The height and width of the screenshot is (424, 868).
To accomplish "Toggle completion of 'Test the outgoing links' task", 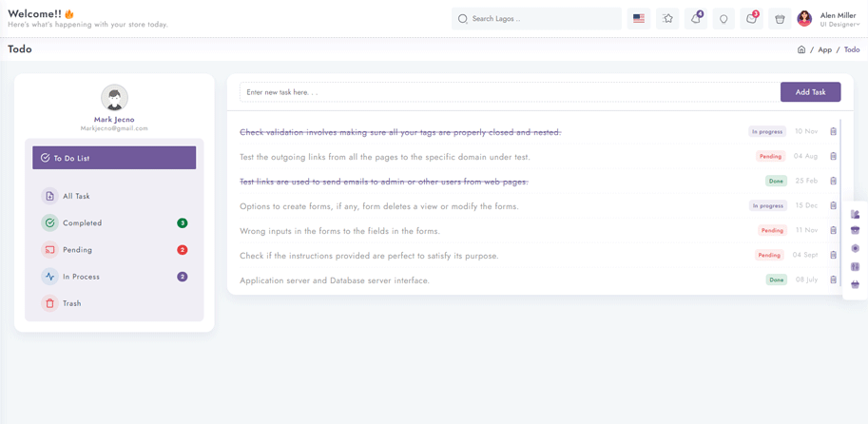I will click(385, 157).
